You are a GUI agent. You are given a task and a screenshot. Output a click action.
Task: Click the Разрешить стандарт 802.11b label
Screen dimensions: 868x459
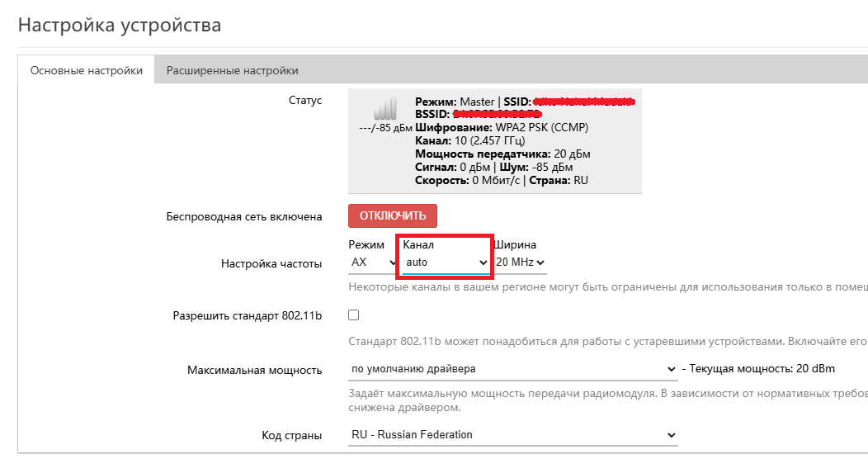pyautogui.click(x=247, y=315)
